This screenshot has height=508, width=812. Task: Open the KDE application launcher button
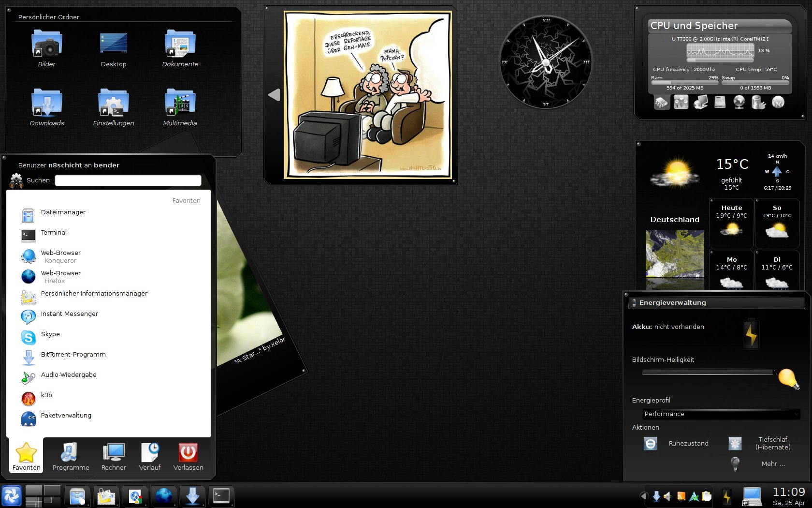[x=11, y=496]
